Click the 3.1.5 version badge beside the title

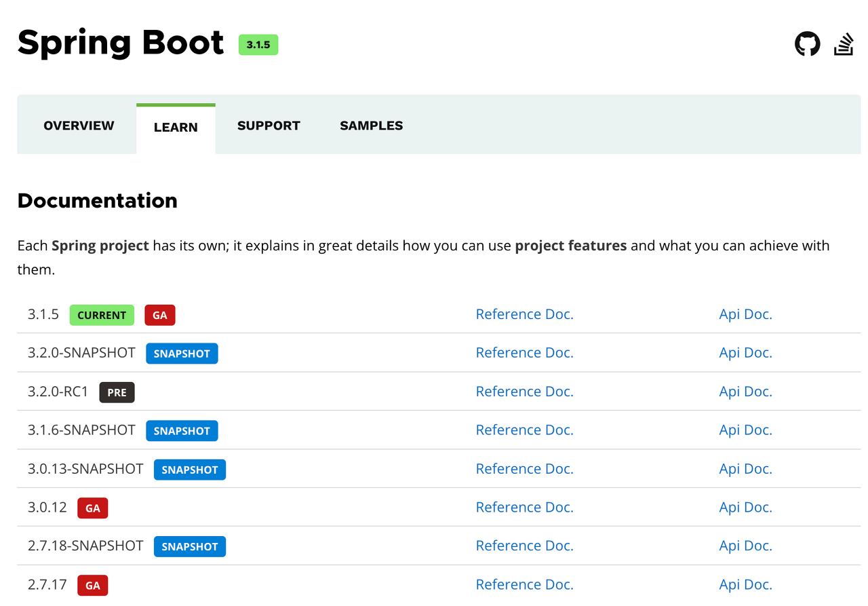[258, 45]
